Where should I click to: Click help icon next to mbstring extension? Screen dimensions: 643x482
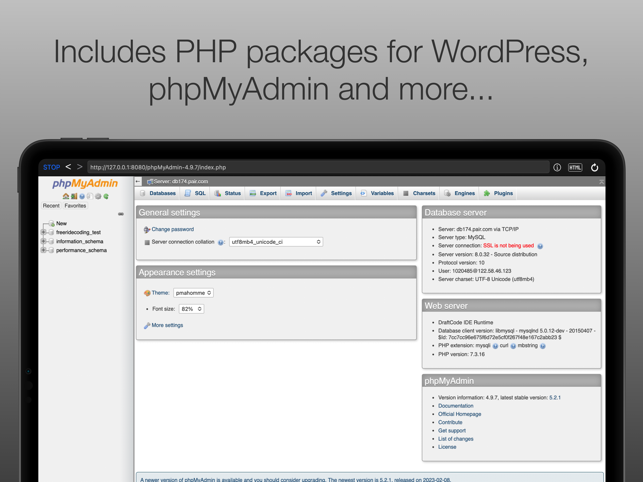(x=543, y=346)
